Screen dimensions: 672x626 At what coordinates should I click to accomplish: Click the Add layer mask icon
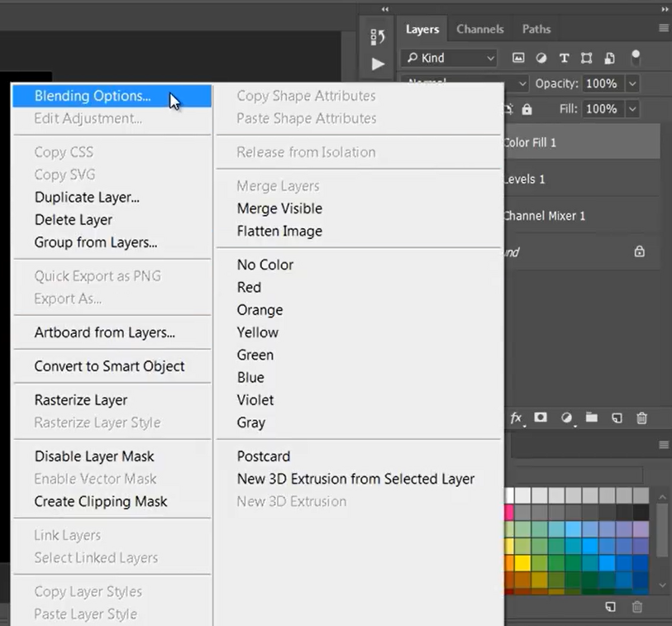(541, 418)
